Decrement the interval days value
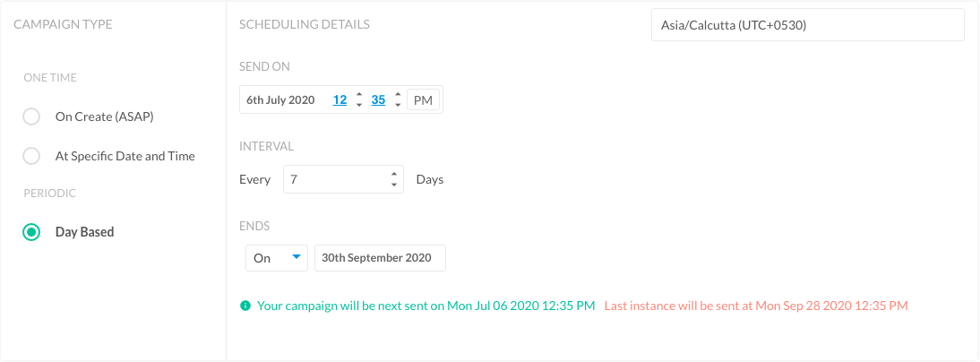The image size is (980, 362). coord(394,185)
